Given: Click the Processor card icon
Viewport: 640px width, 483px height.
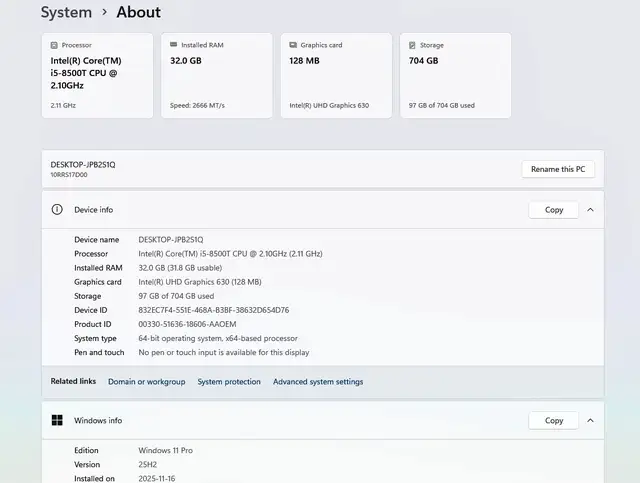Looking at the screenshot, I should coord(54,45).
